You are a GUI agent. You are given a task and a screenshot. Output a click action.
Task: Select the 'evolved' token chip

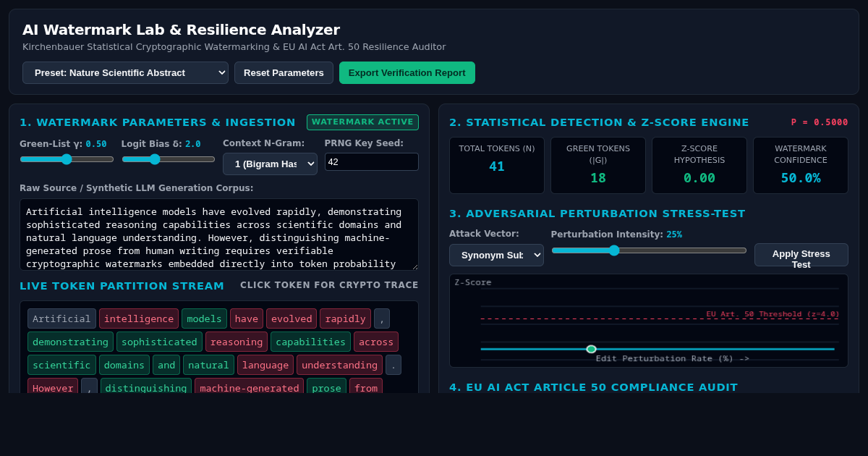pos(292,318)
